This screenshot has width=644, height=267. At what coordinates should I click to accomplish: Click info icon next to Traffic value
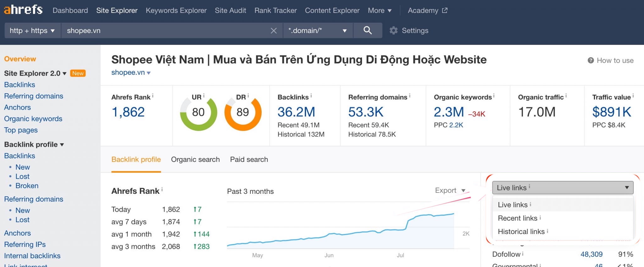tap(633, 96)
